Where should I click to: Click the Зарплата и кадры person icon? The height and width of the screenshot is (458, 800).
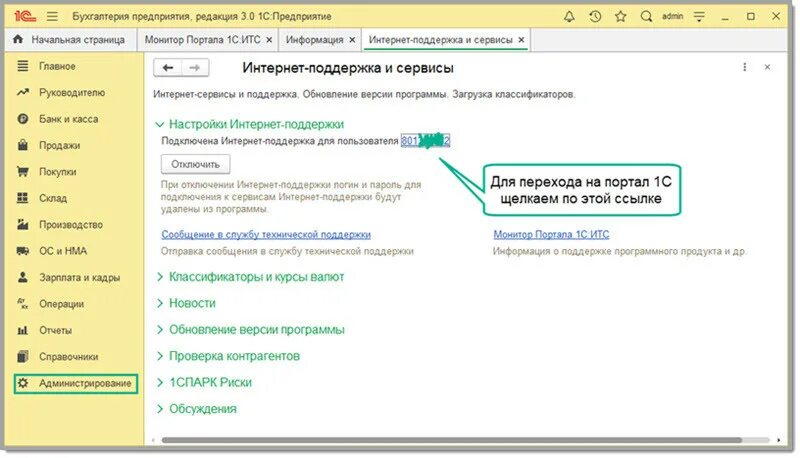(x=22, y=277)
